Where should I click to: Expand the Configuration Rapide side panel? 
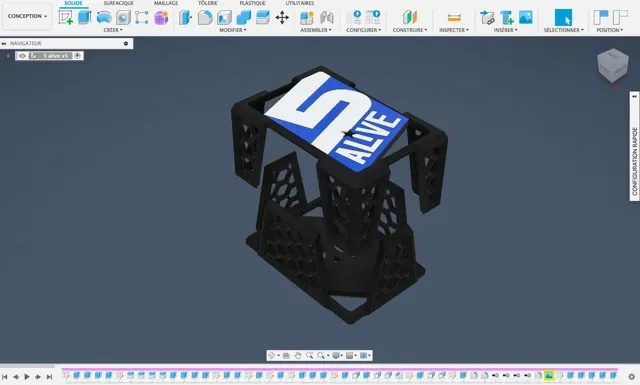[x=634, y=96]
